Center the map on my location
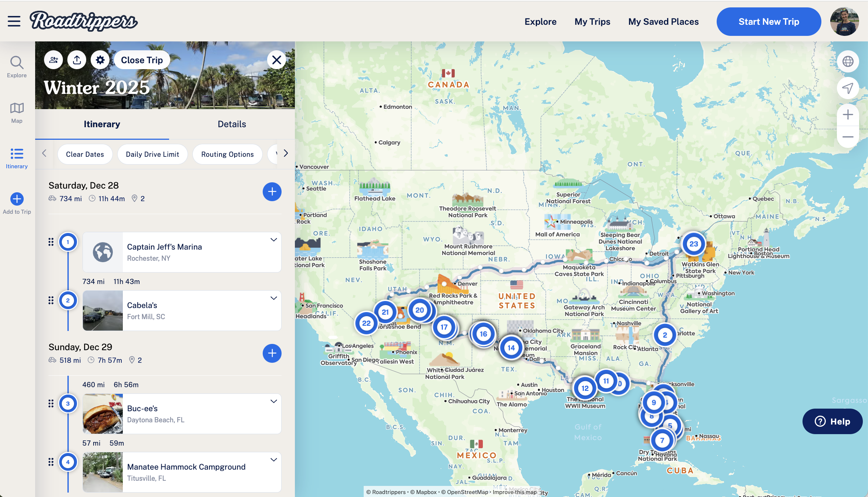The image size is (868, 497). coord(848,88)
